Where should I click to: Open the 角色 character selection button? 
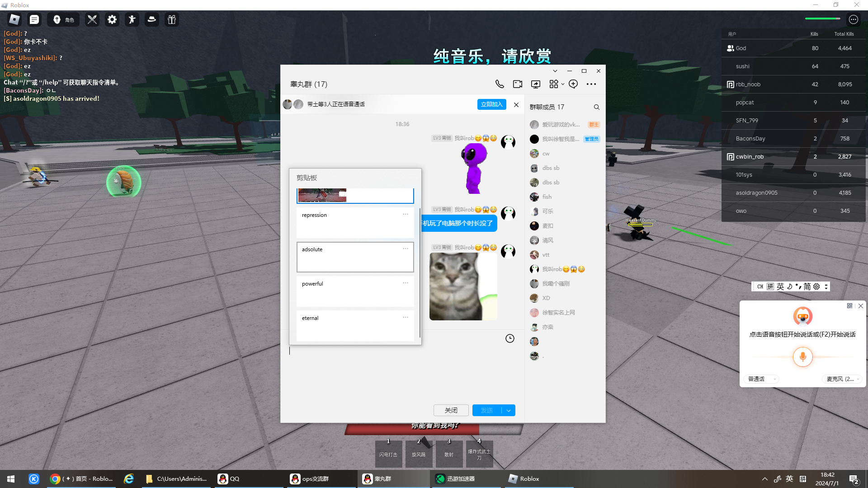pyautogui.click(x=63, y=19)
